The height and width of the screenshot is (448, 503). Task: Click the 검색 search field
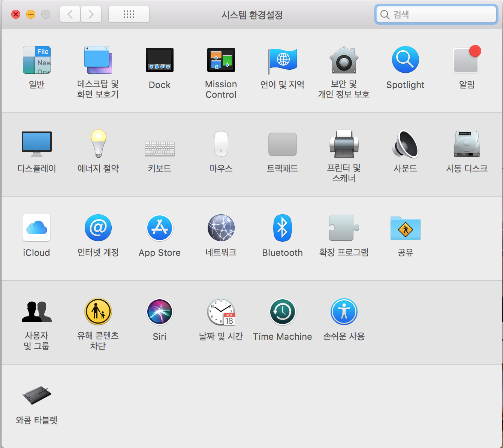[x=436, y=15]
